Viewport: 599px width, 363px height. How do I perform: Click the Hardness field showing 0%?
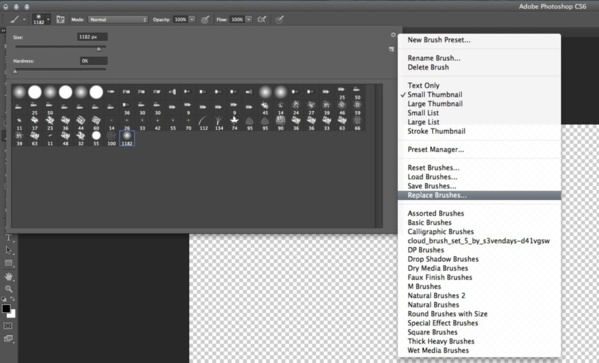pyautogui.click(x=94, y=61)
